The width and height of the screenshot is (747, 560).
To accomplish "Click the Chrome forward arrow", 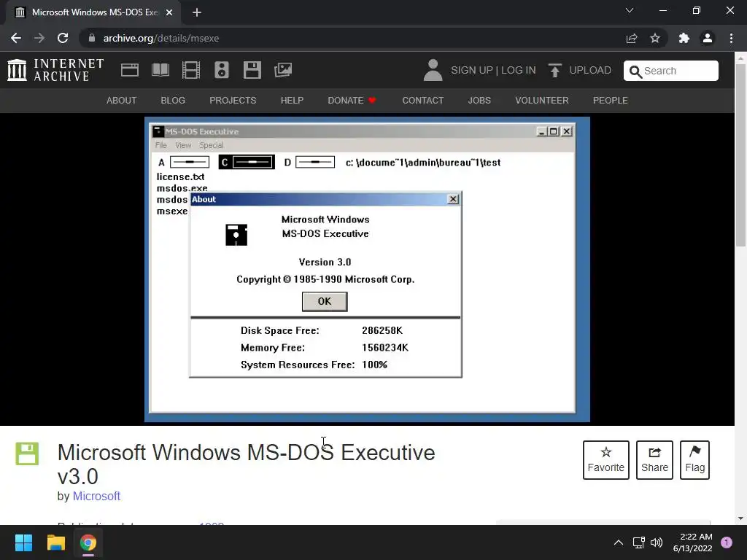I will point(39,38).
